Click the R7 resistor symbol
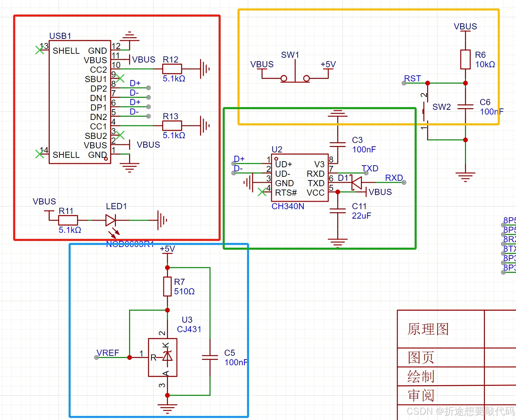The image size is (516, 420). (x=167, y=287)
